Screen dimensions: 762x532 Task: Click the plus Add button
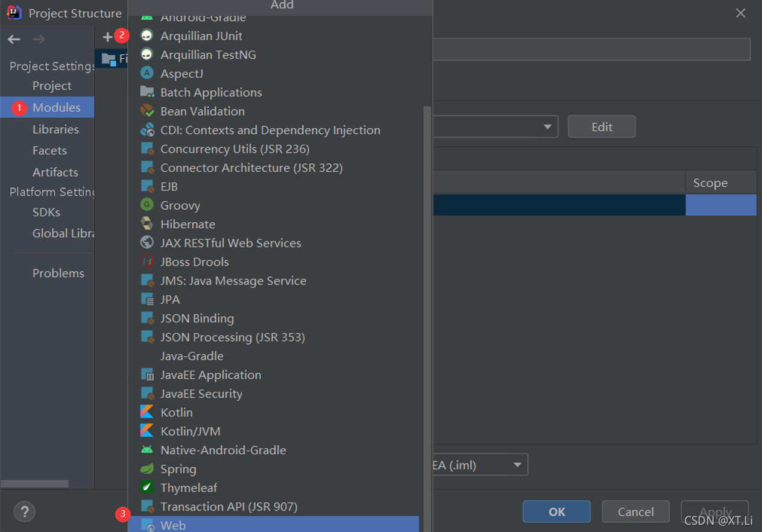(108, 37)
